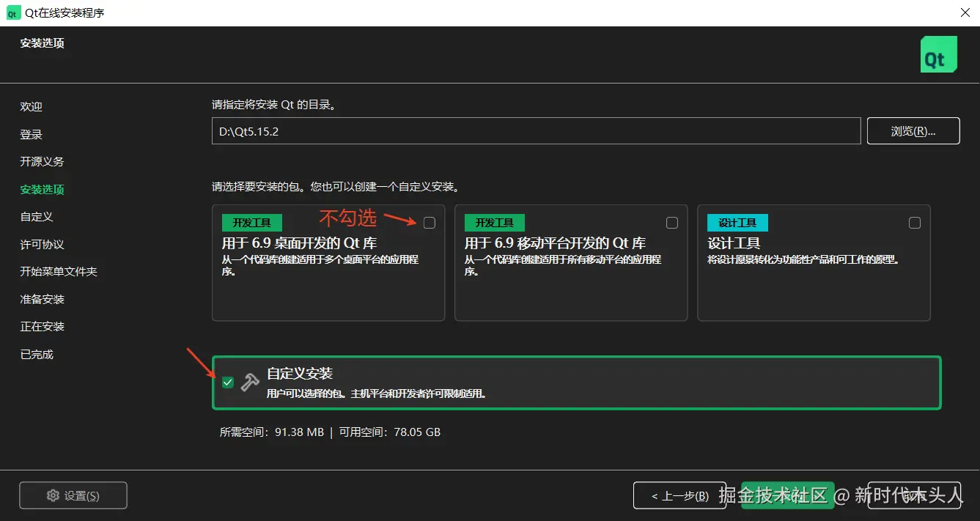Screen dimensions: 980x521
Task: Click 开发工具 badge on mobile card
Action: (x=494, y=223)
